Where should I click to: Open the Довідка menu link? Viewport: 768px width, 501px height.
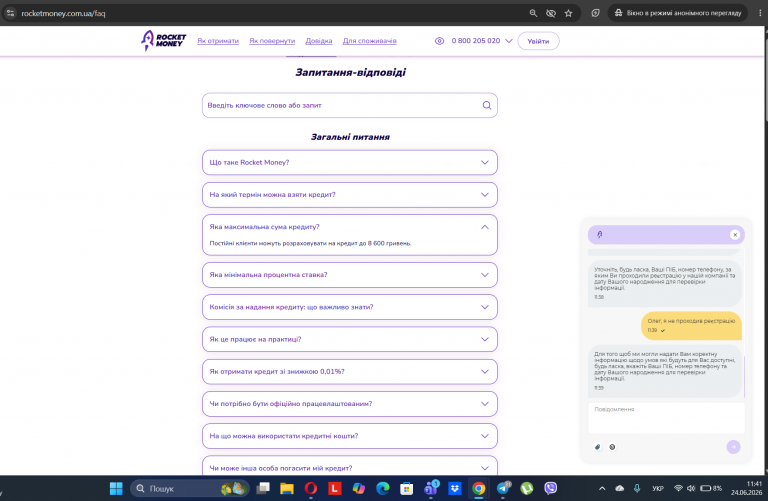(x=319, y=41)
